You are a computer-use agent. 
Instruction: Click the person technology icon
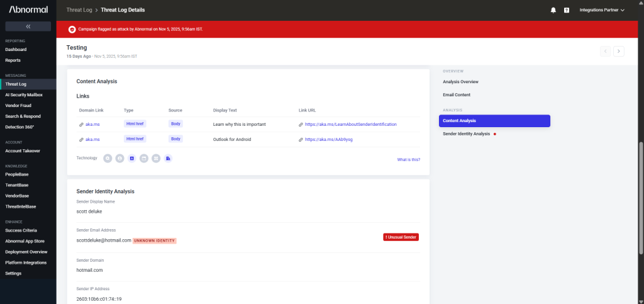[119, 158]
